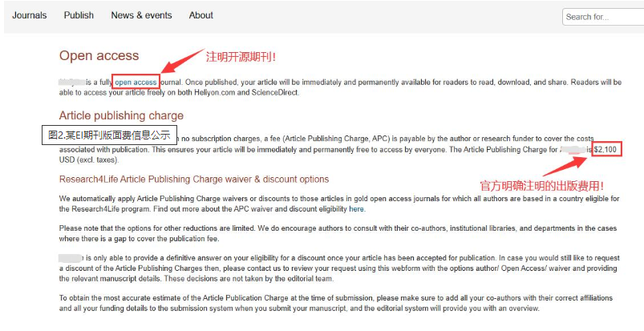Click the red annotation '注明开源期刊!'

coord(241,57)
